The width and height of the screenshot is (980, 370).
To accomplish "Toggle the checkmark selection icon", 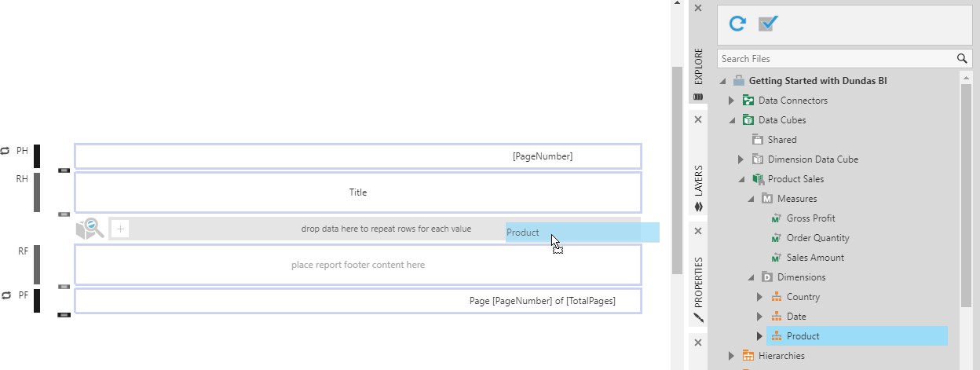I will pyautogui.click(x=767, y=24).
